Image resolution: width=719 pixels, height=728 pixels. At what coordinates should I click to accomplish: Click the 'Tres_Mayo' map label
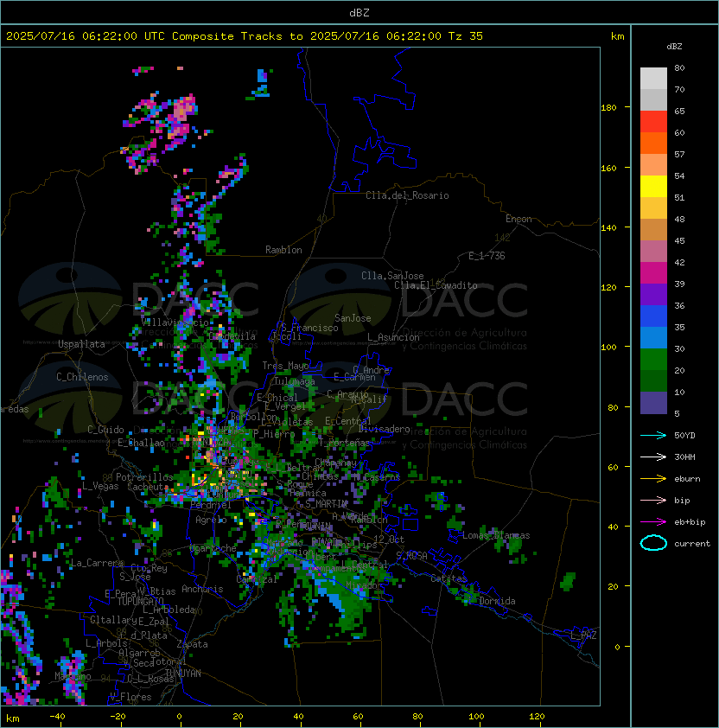[285, 366]
